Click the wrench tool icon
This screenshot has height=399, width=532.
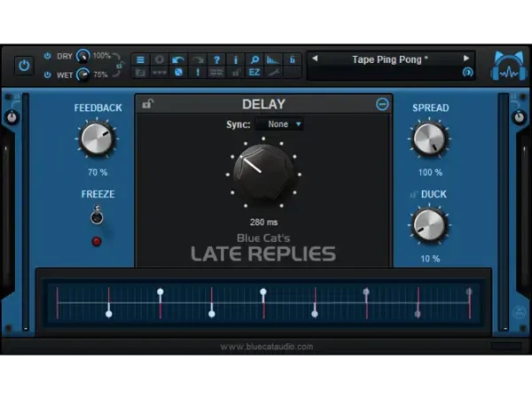coord(273,73)
